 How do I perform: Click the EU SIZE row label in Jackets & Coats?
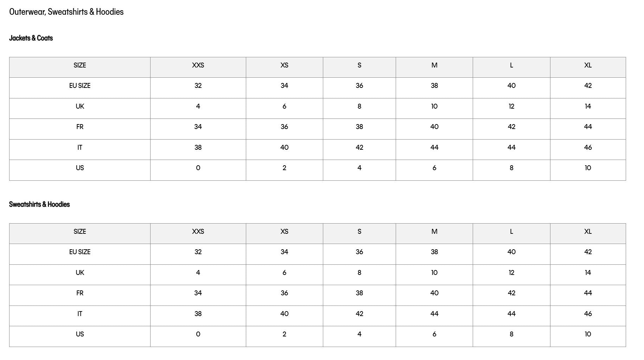80,86
